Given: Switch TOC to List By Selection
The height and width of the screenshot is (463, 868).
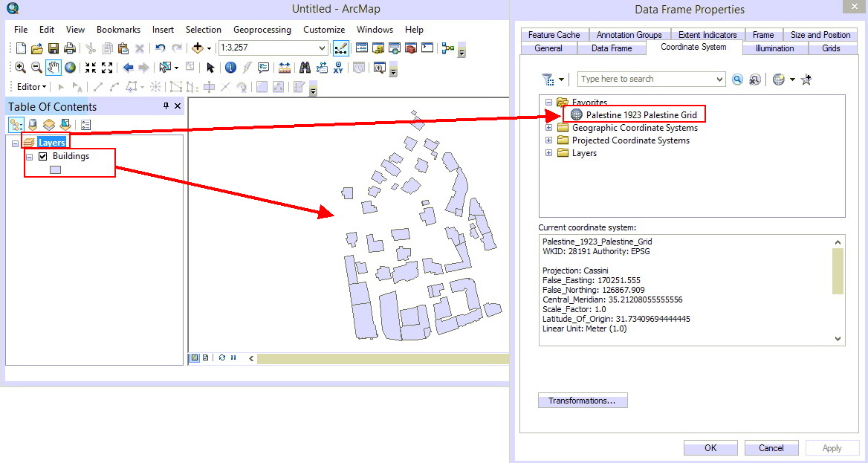Looking at the screenshot, I should click(65, 125).
